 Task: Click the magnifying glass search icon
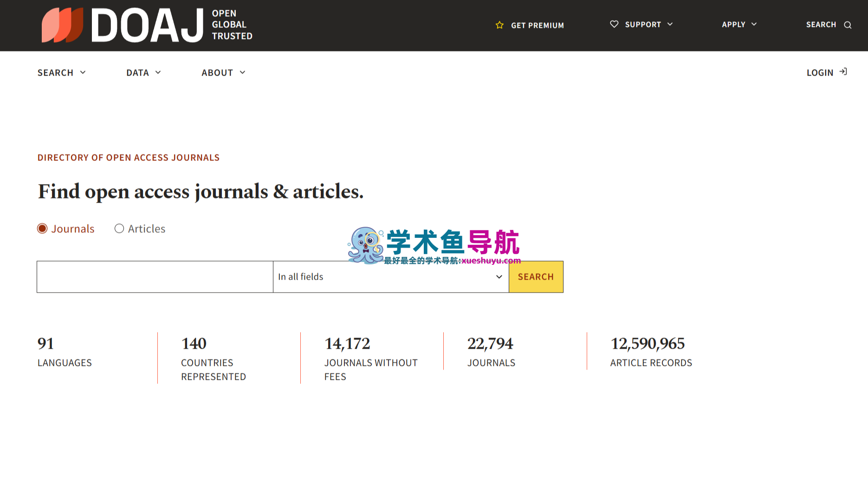[848, 25]
